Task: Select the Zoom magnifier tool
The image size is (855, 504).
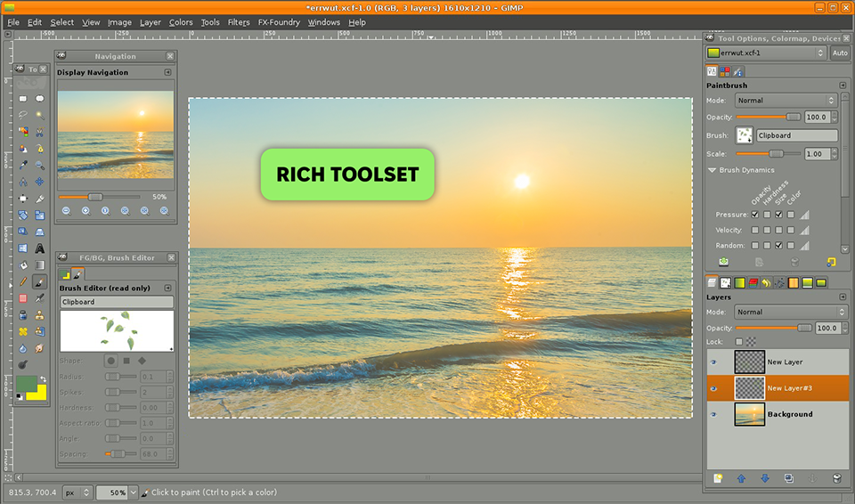Action: [x=40, y=166]
